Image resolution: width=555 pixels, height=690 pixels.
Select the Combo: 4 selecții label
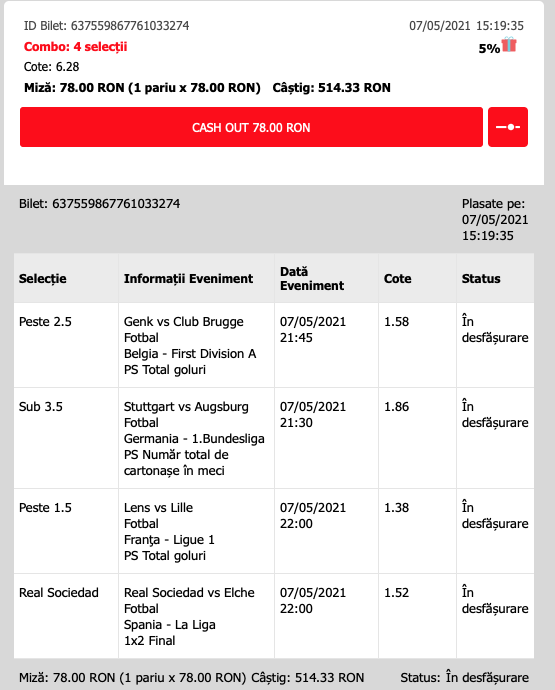pos(75,47)
